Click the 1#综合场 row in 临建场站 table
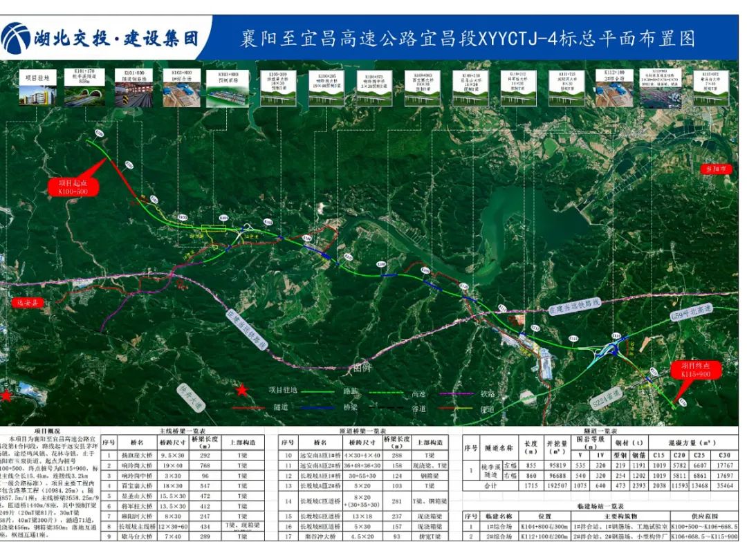The height and width of the screenshot is (560, 747). 601,526
